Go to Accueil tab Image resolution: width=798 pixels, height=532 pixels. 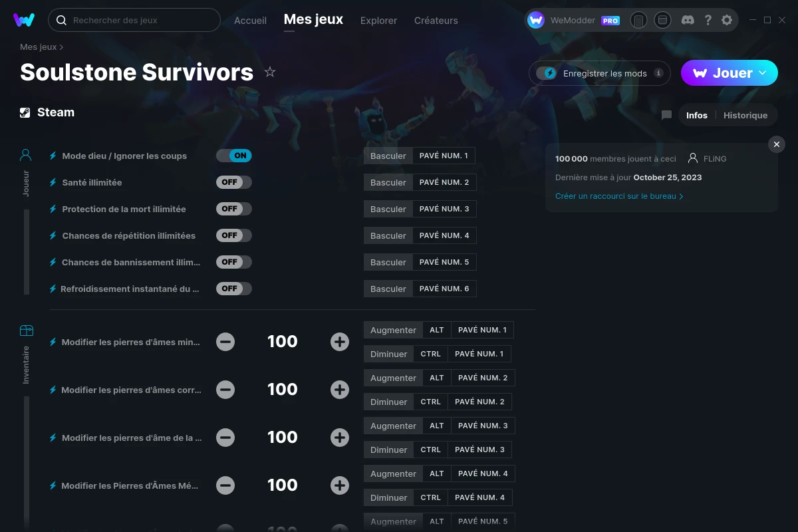click(x=250, y=21)
